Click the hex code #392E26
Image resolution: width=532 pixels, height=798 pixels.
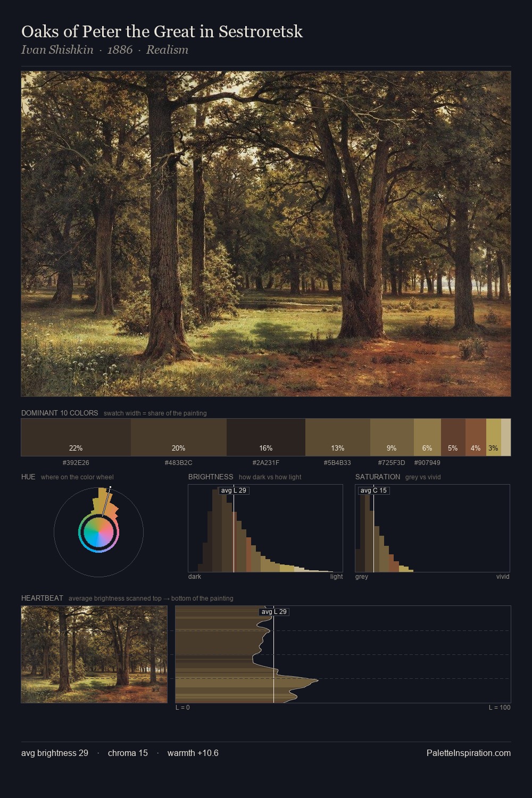pos(76,463)
